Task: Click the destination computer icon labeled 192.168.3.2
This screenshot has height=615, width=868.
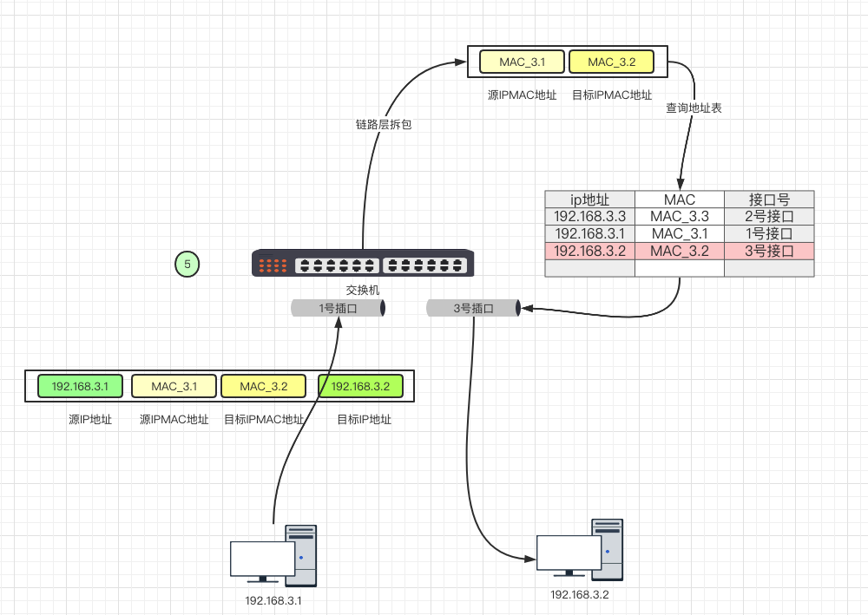Action: coord(579,550)
